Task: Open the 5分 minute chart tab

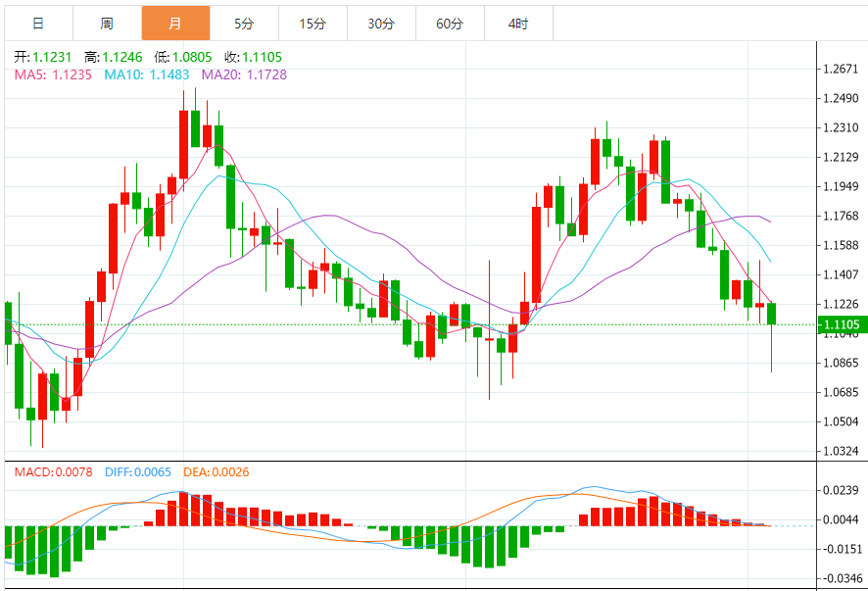Action: [244, 24]
